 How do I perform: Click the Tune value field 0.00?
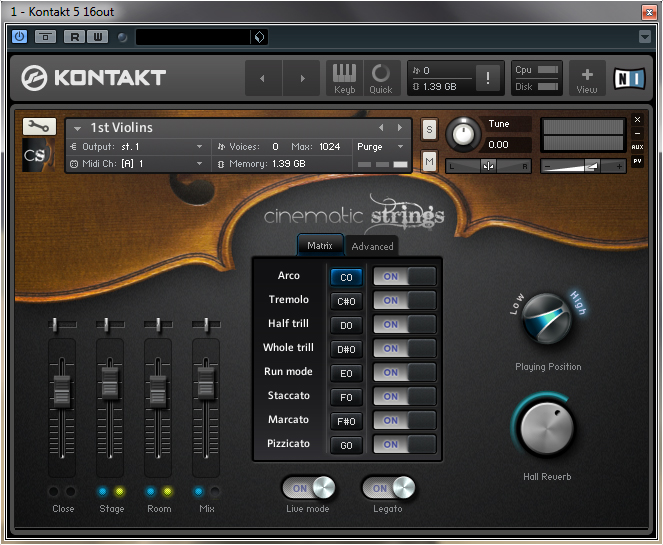[x=507, y=145]
